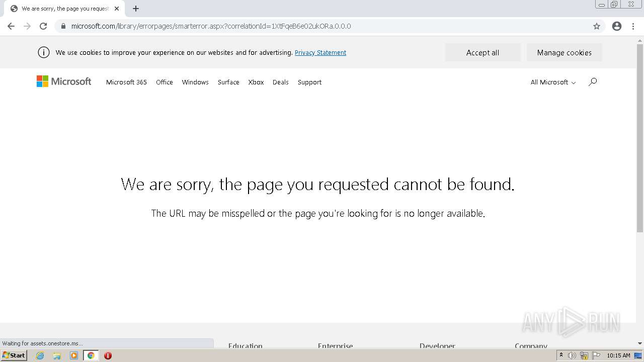Open the Privacy Statement link

pyautogui.click(x=320, y=52)
